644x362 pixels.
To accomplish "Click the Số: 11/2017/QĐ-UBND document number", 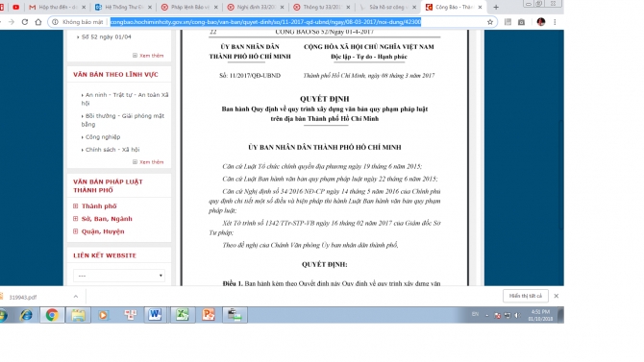I will coord(250,76).
